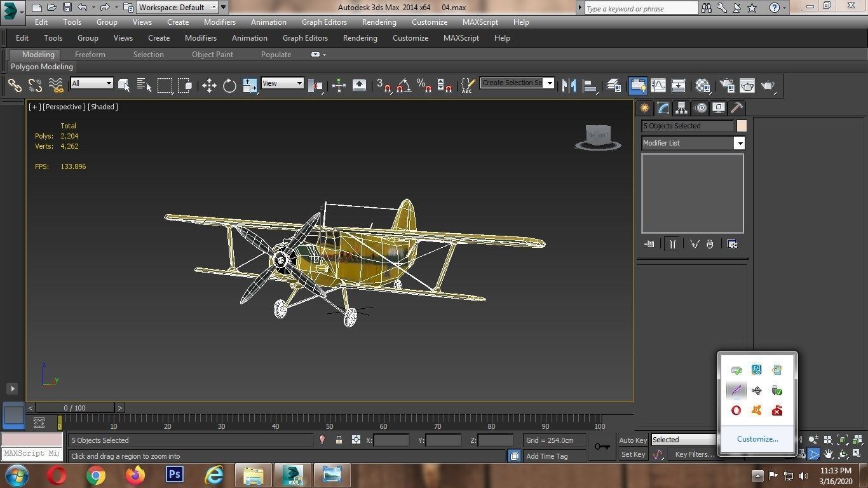Open the Material Editor
868x488 pixels.
pyautogui.click(x=702, y=85)
